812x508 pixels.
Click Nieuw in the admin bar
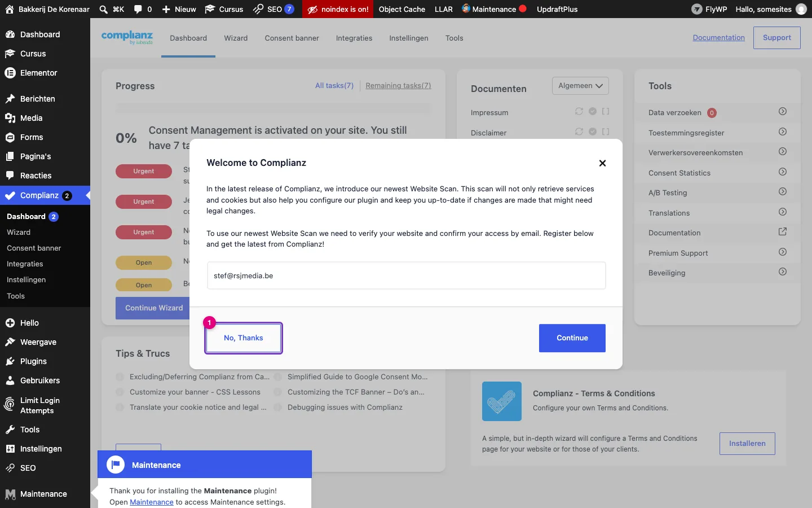(x=179, y=9)
